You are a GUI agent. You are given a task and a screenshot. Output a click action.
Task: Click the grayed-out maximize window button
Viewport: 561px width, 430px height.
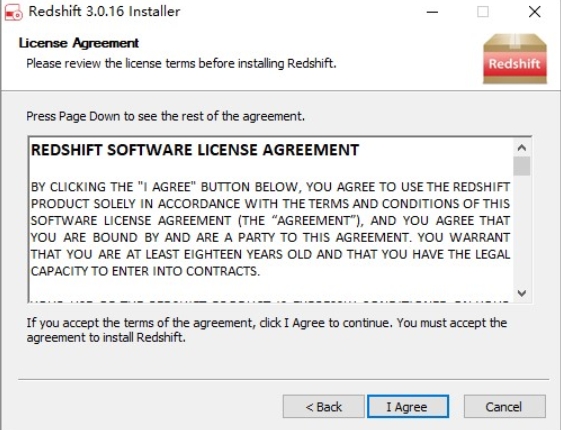[483, 12]
